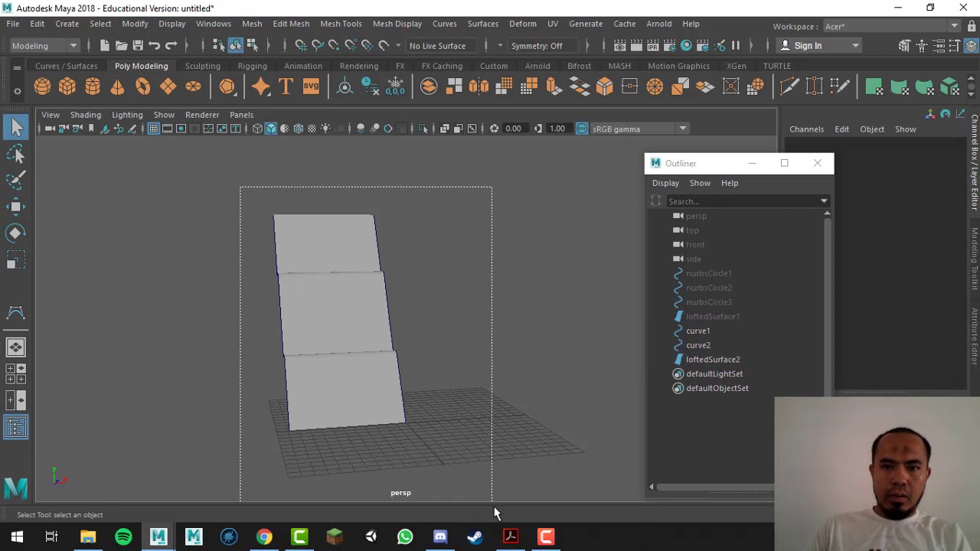Select the Move tool in toolbox
980x551 pixels.
point(16,206)
